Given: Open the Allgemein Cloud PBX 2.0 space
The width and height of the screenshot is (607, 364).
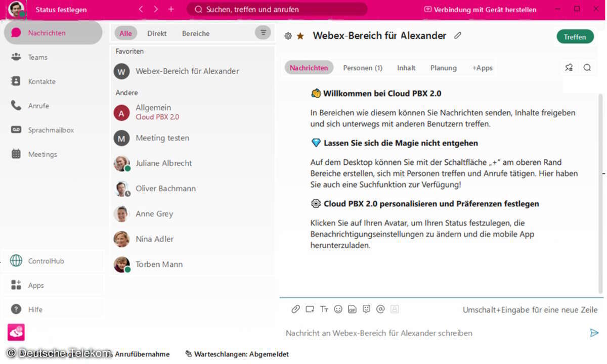Looking at the screenshot, I should pos(192,112).
